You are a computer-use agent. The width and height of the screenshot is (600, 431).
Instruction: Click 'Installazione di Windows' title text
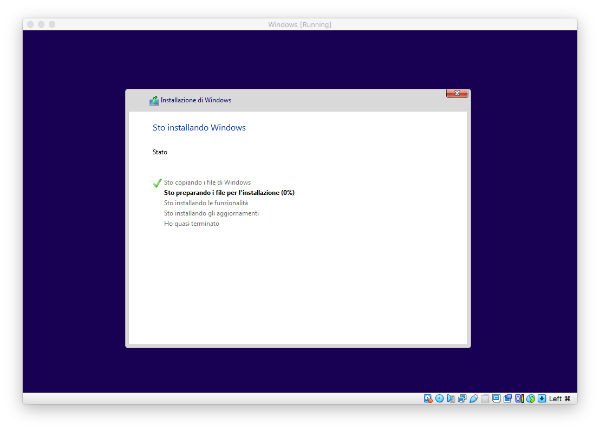196,100
